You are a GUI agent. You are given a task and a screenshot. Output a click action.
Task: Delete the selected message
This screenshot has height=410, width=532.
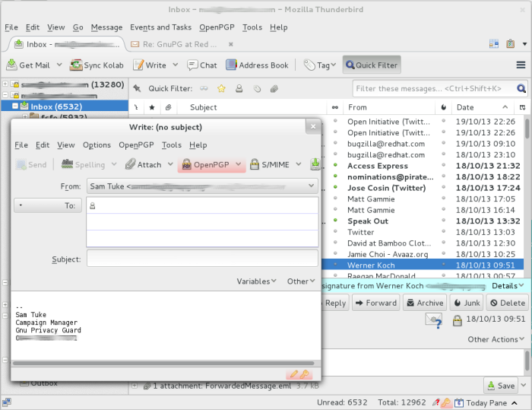[508, 303]
